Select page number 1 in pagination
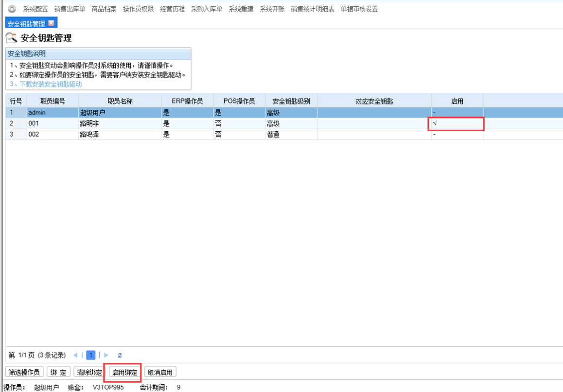This screenshot has width=563, height=392. [91, 355]
